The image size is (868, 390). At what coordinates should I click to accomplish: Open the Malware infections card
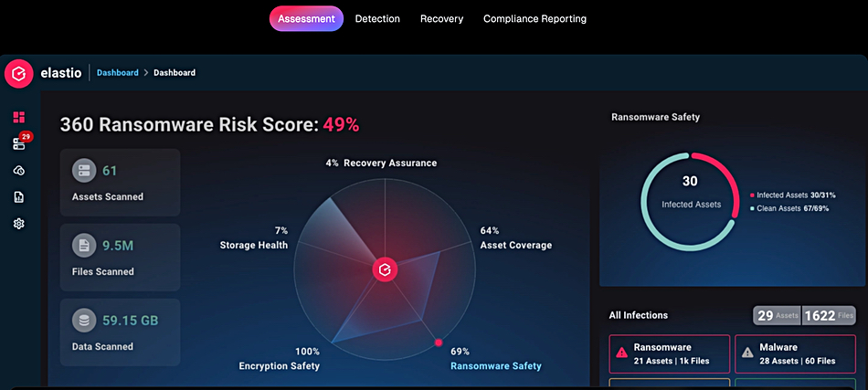[x=796, y=354]
